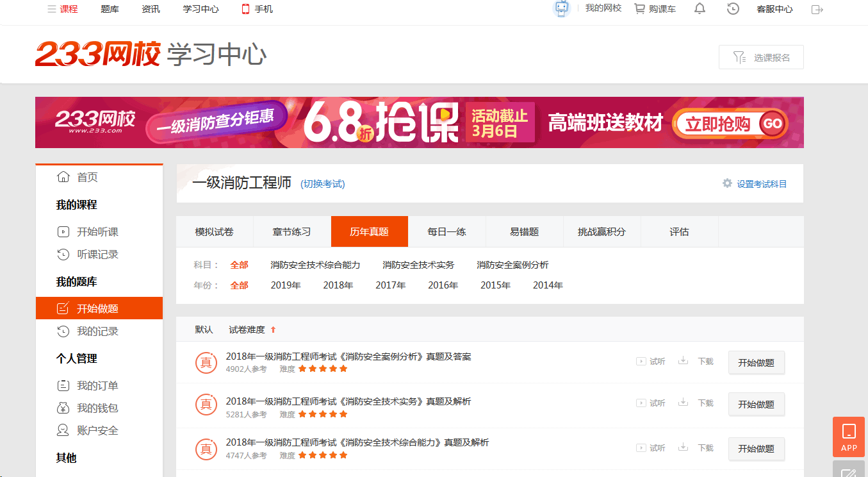Filter by year 2017年

click(x=391, y=285)
